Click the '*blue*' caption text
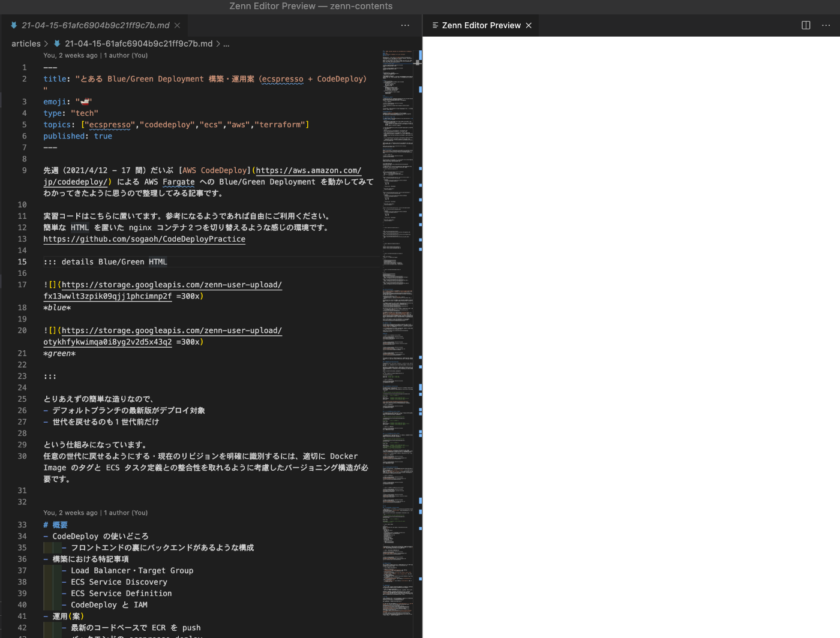 tap(57, 308)
